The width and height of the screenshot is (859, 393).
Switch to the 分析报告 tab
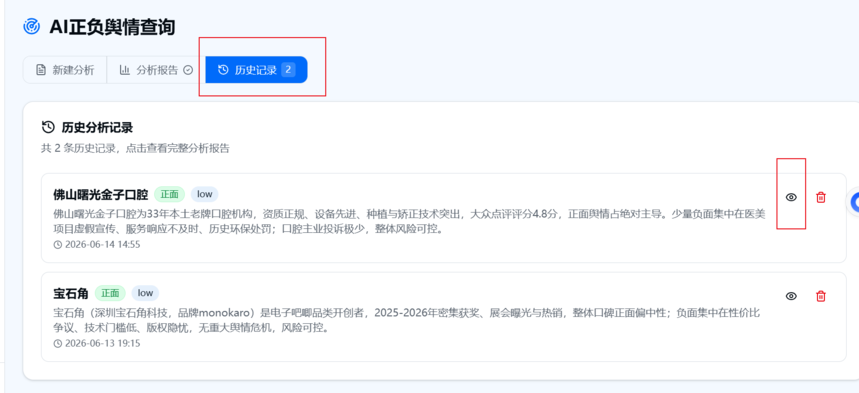tap(156, 70)
